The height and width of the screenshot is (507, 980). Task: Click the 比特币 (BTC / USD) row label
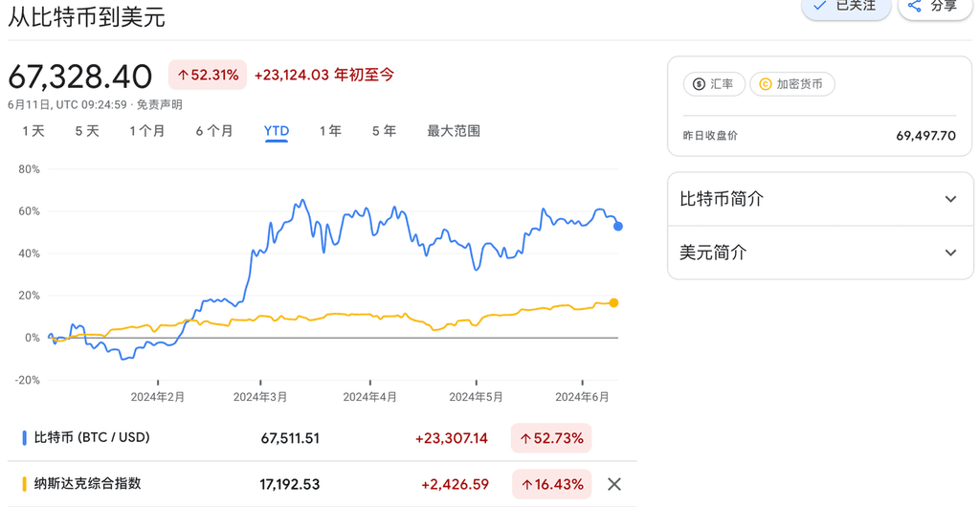(x=92, y=437)
